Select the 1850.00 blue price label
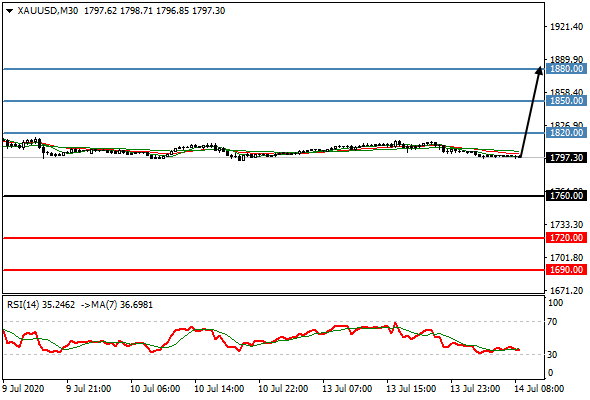 [x=566, y=101]
